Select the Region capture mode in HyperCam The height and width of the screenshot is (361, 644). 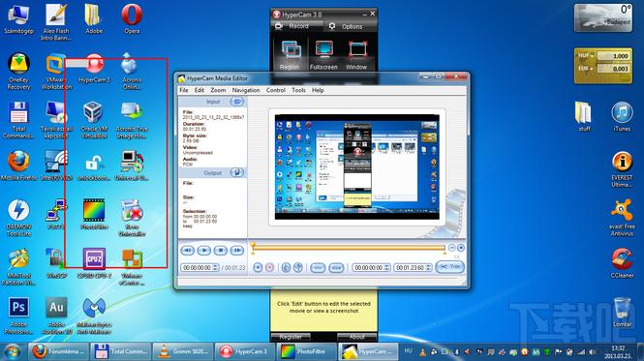[290, 54]
